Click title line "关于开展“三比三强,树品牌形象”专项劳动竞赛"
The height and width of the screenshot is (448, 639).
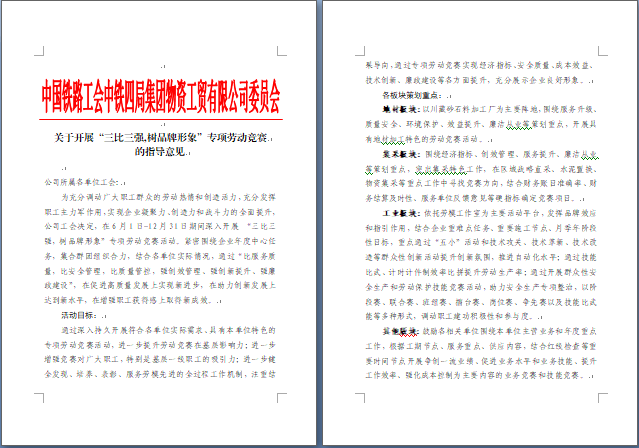pyautogui.click(x=161, y=137)
